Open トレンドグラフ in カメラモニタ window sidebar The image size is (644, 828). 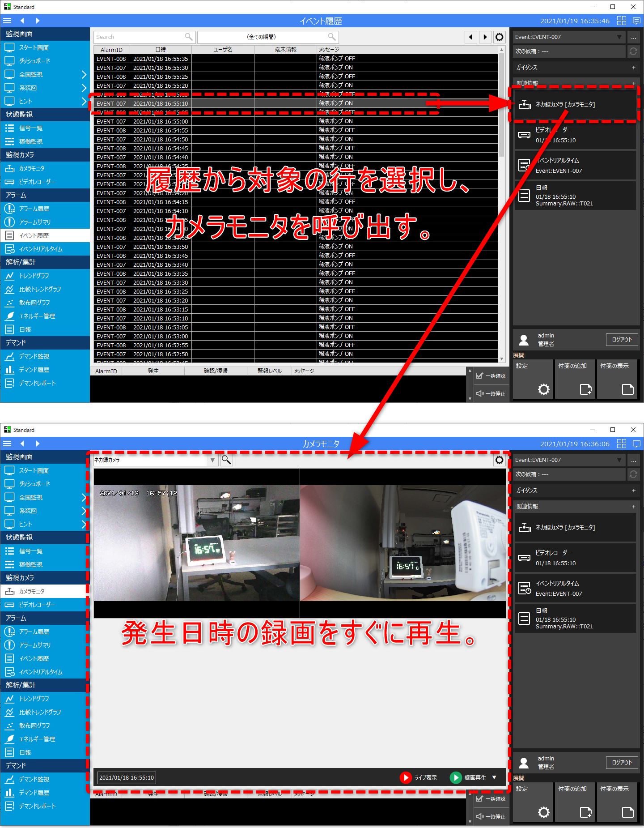tap(45, 699)
